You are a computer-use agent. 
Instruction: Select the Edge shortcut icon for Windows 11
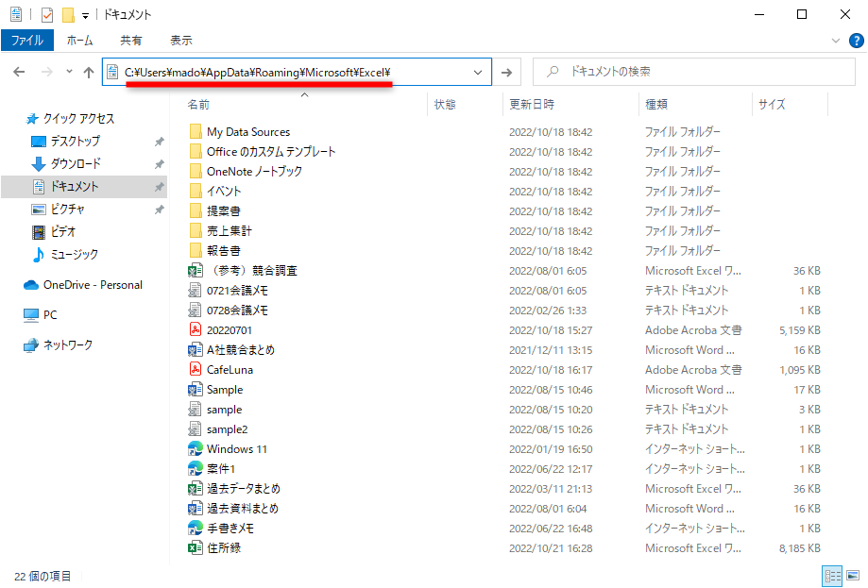coord(195,449)
